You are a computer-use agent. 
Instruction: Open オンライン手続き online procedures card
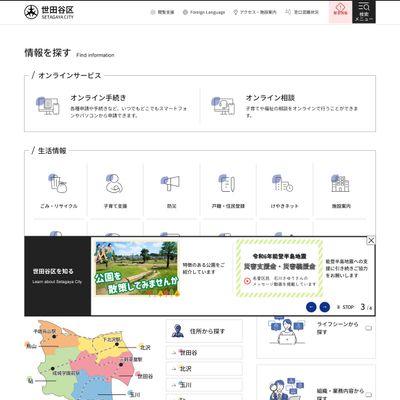(x=113, y=106)
